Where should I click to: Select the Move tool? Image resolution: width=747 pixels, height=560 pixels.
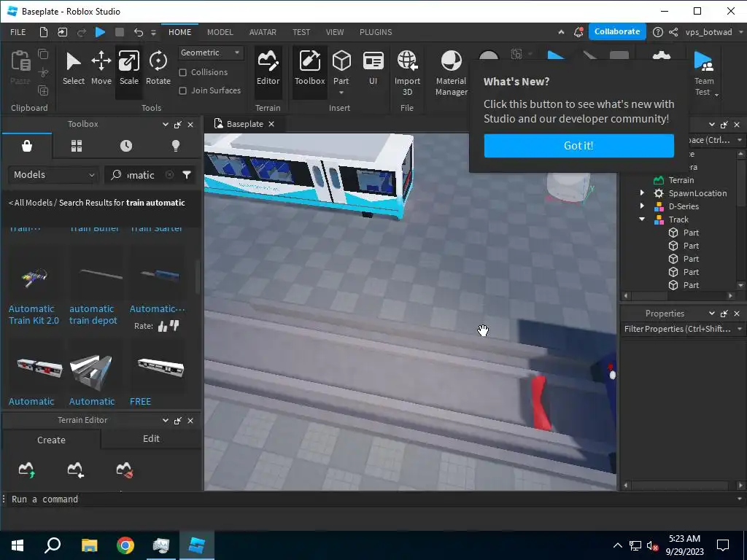click(101, 68)
